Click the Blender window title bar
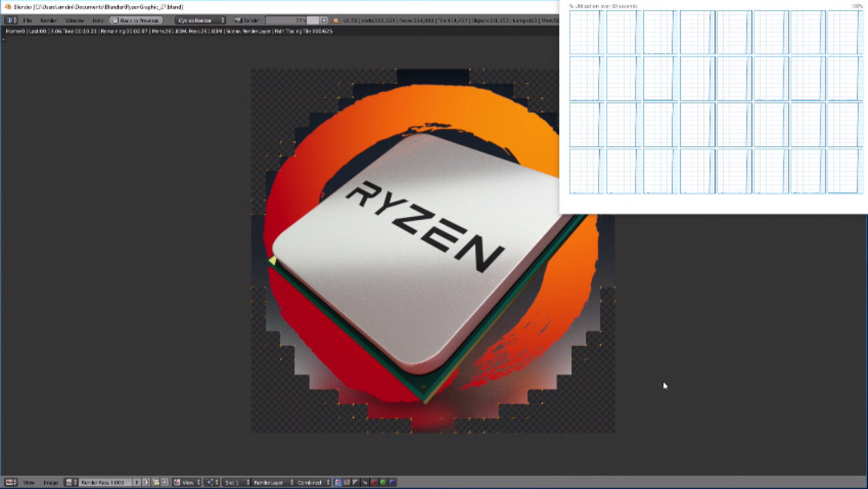Image resolution: width=868 pixels, height=489 pixels. (x=279, y=7)
